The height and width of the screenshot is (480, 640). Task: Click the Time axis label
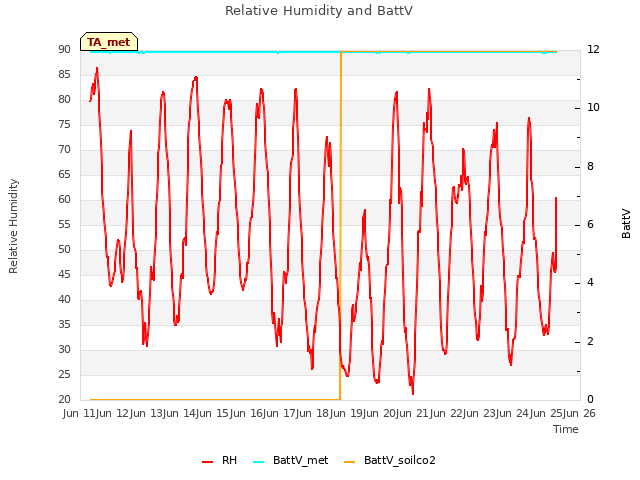click(566, 429)
